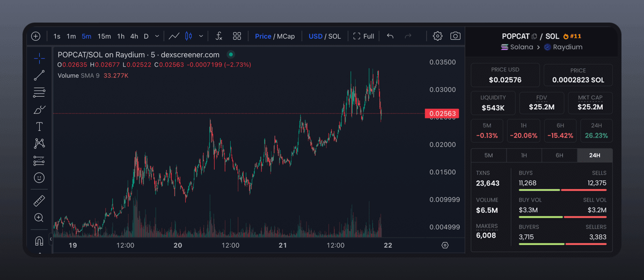Click the trending fire rank #11 badge
644x280 pixels.
click(x=572, y=36)
